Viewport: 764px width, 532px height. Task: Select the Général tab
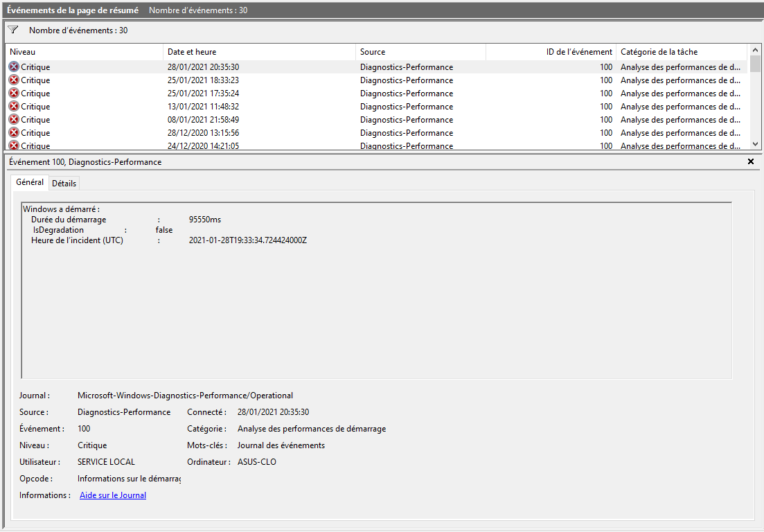point(29,181)
